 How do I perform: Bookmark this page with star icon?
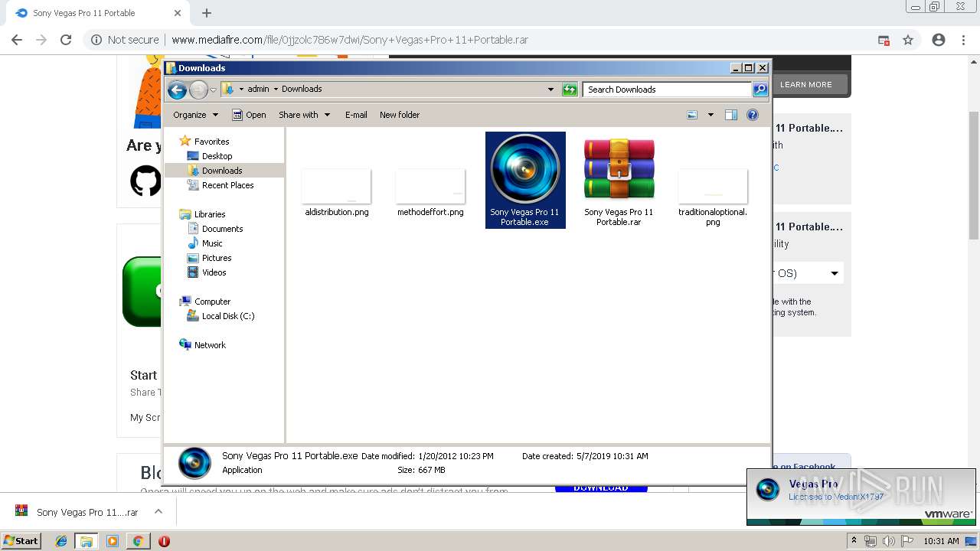click(908, 40)
